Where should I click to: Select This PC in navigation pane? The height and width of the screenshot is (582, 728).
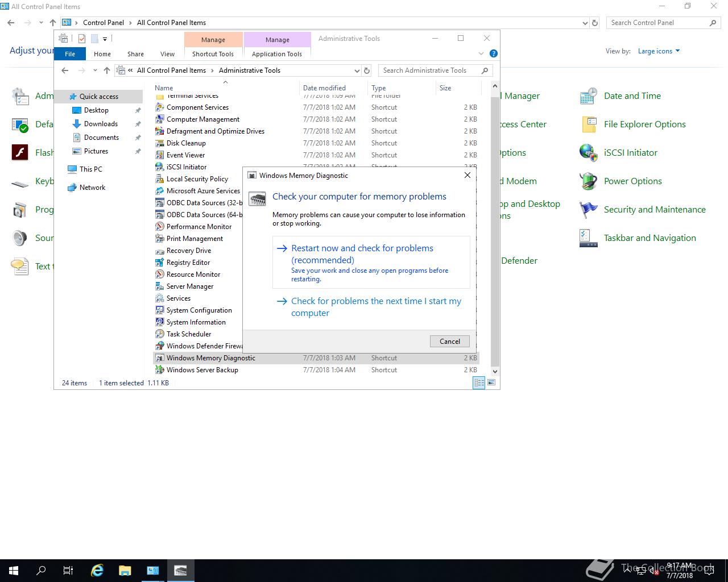(x=91, y=169)
